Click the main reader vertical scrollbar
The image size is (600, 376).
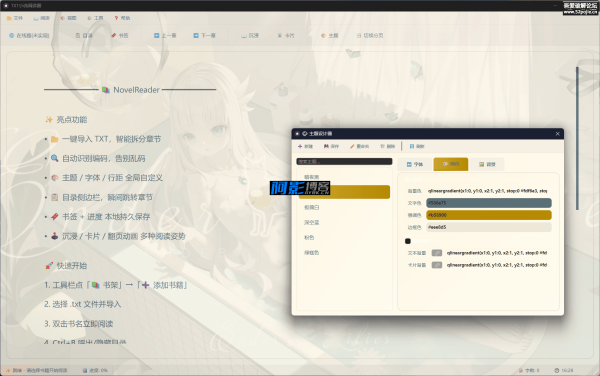pos(577,138)
